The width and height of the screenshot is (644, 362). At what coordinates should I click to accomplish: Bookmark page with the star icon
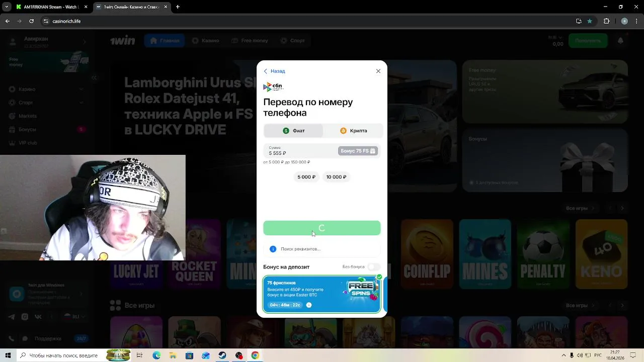coord(590,21)
